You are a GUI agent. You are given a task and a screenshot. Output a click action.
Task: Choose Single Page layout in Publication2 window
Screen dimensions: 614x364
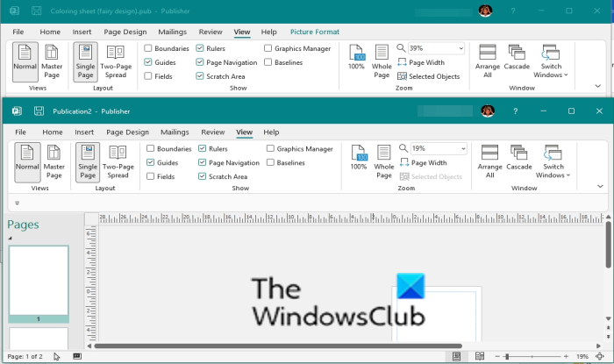point(88,162)
